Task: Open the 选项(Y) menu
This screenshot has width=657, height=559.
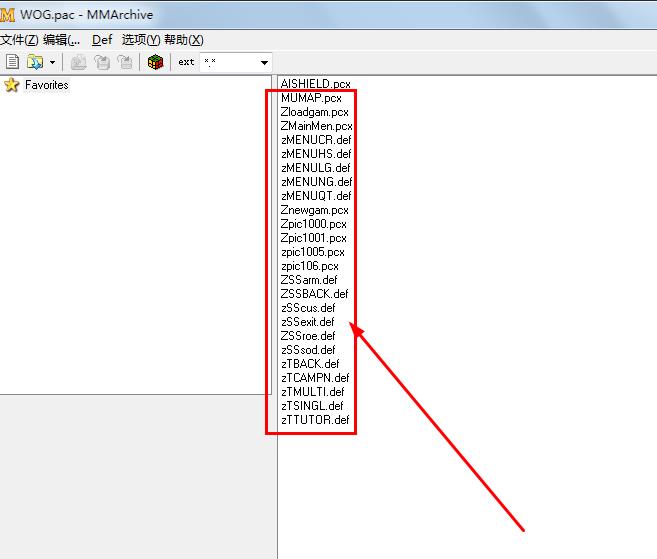Action: tap(141, 40)
